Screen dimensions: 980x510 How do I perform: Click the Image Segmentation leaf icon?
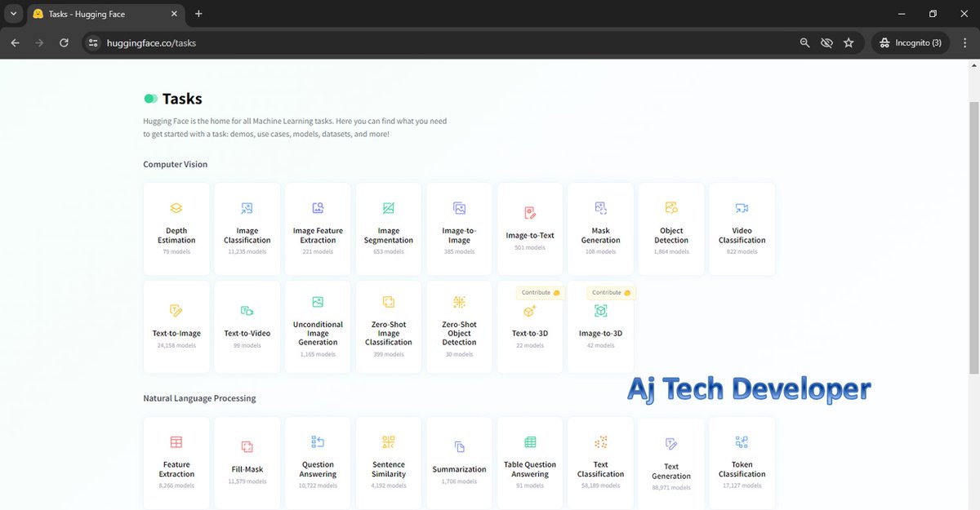pyautogui.click(x=388, y=209)
